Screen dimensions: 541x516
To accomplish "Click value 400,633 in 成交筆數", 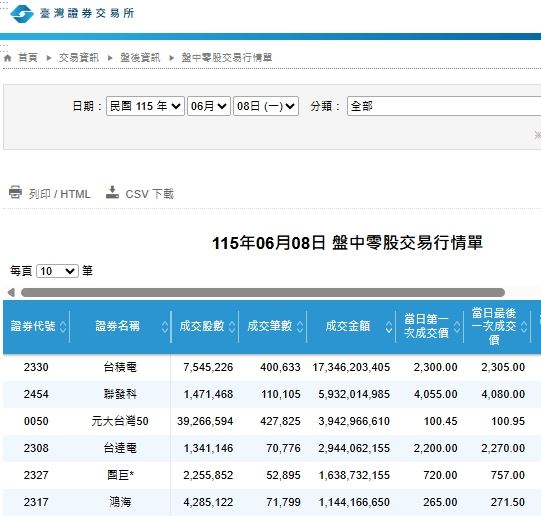I will click(280, 367).
